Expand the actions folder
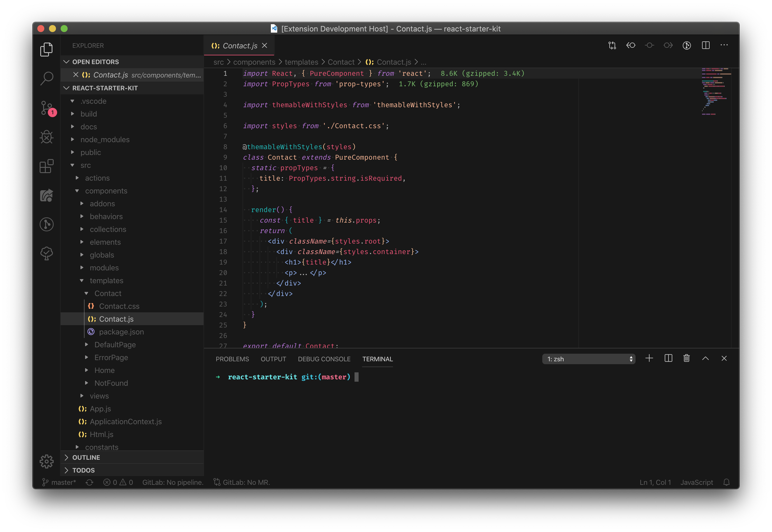 [132, 178]
